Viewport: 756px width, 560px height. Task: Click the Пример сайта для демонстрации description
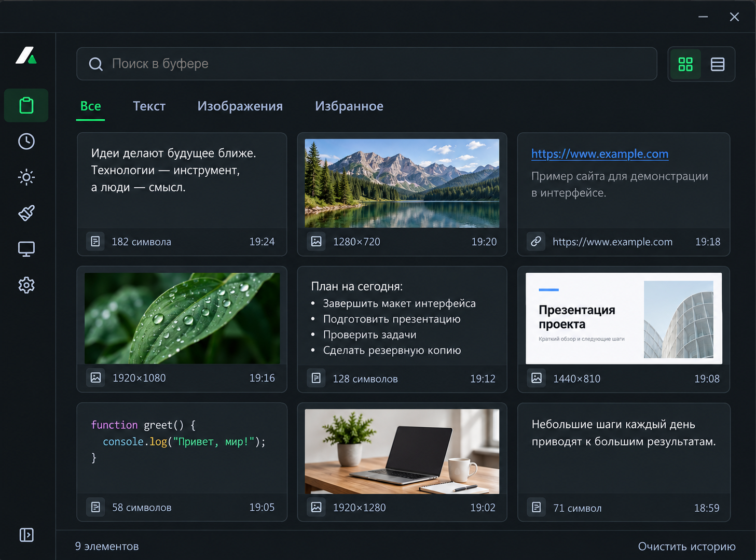pos(620,184)
